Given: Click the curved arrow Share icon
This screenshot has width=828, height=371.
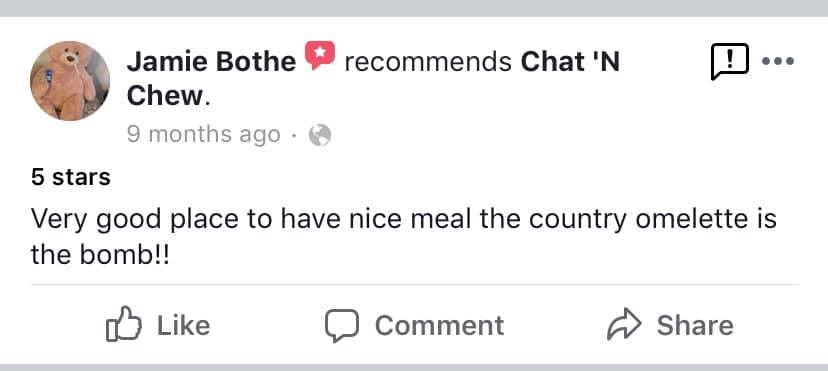Looking at the screenshot, I should point(624,324).
